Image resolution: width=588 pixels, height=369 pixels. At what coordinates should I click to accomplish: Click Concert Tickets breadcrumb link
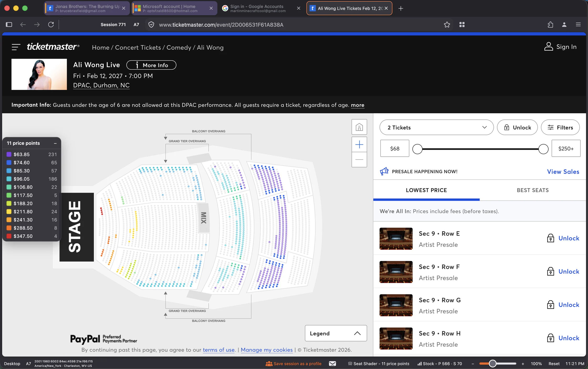coord(138,48)
